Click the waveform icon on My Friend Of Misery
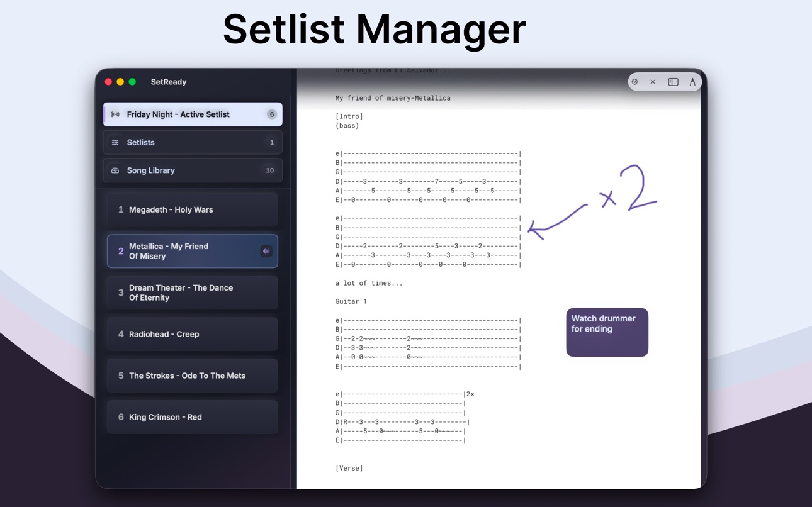Image resolution: width=812 pixels, height=507 pixels. [x=266, y=251]
